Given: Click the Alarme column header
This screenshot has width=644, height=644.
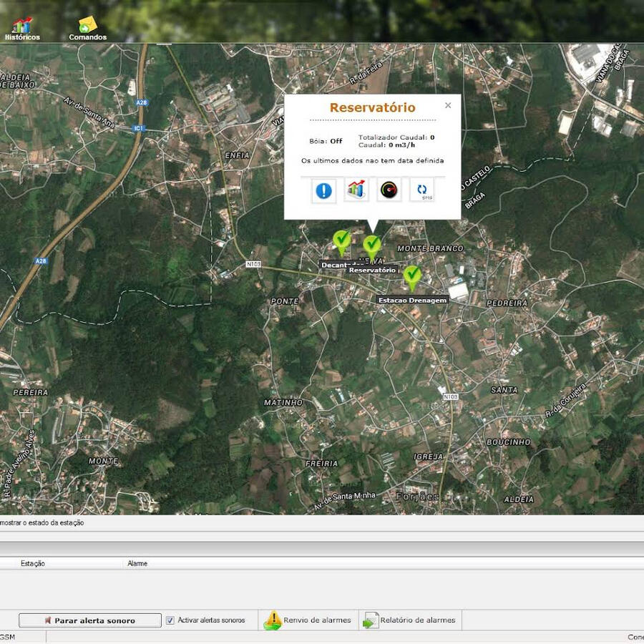Looking at the screenshot, I should pos(137,564).
